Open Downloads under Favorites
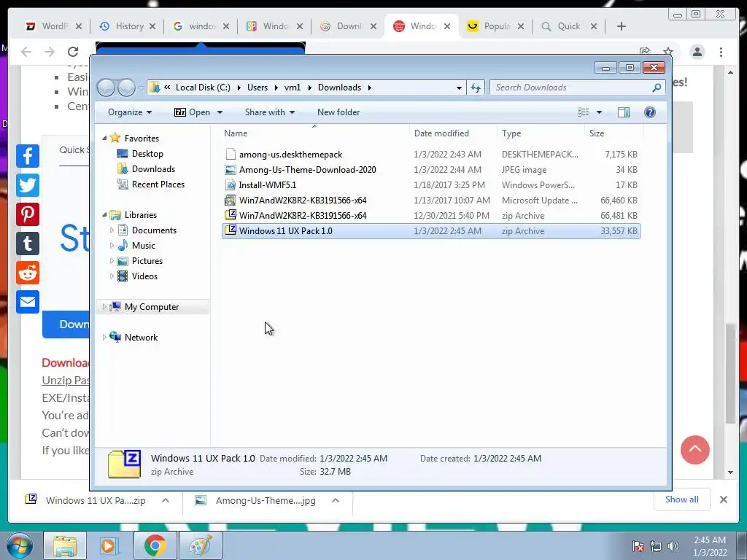 coord(153,169)
